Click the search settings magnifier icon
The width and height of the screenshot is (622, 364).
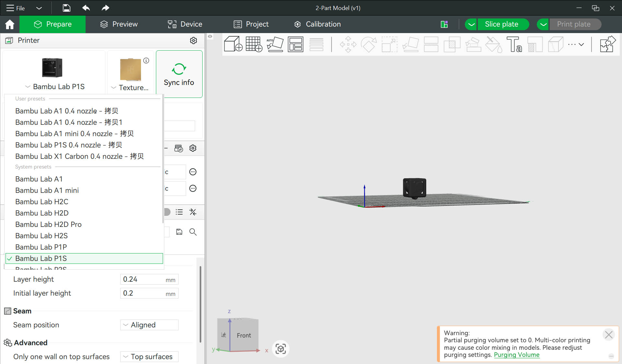193,232
